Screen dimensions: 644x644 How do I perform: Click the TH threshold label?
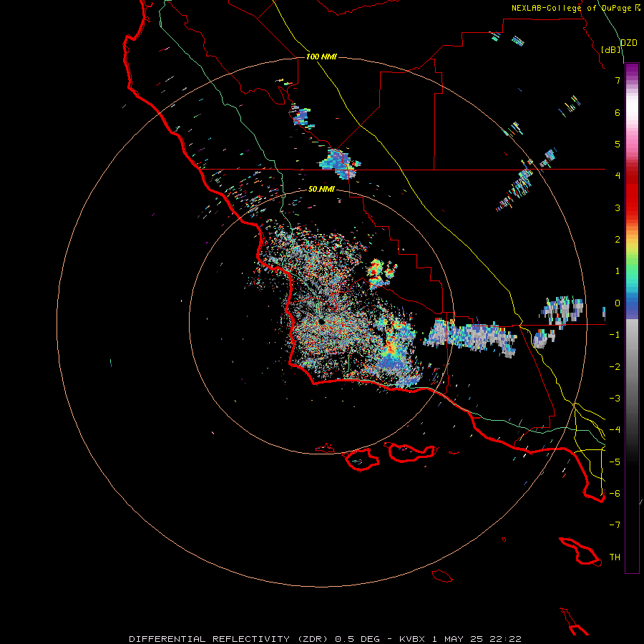click(615, 557)
